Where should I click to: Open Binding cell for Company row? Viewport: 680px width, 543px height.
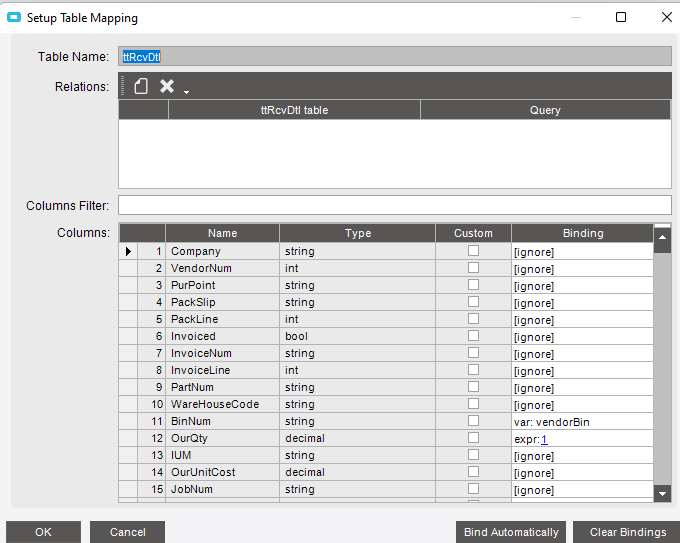tap(582, 252)
